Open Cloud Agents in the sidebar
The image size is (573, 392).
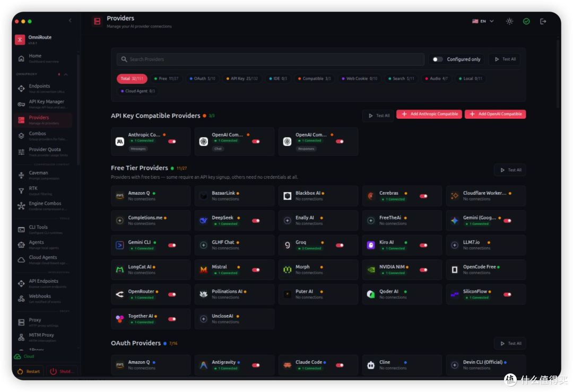[x=44, y=260]
